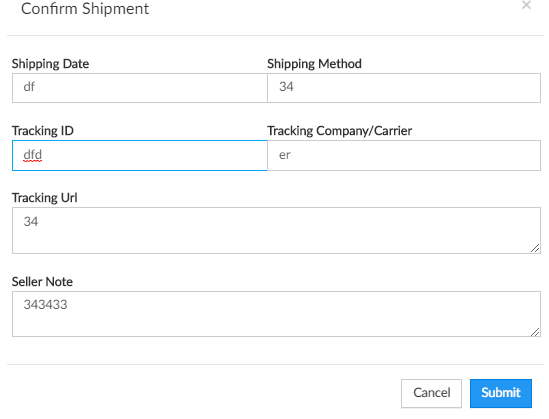
Task: Click the Tracking Company/Carrier label
Action: click(340, 131)
